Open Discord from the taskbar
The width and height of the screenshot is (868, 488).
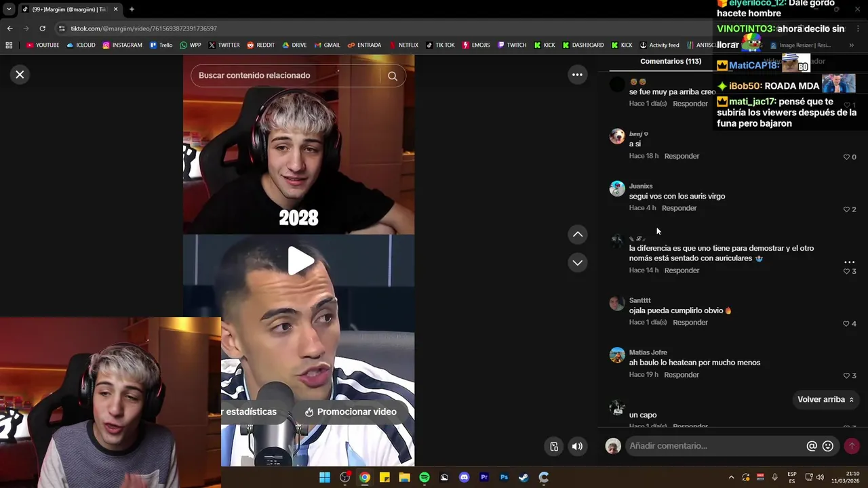click(464, 477)
